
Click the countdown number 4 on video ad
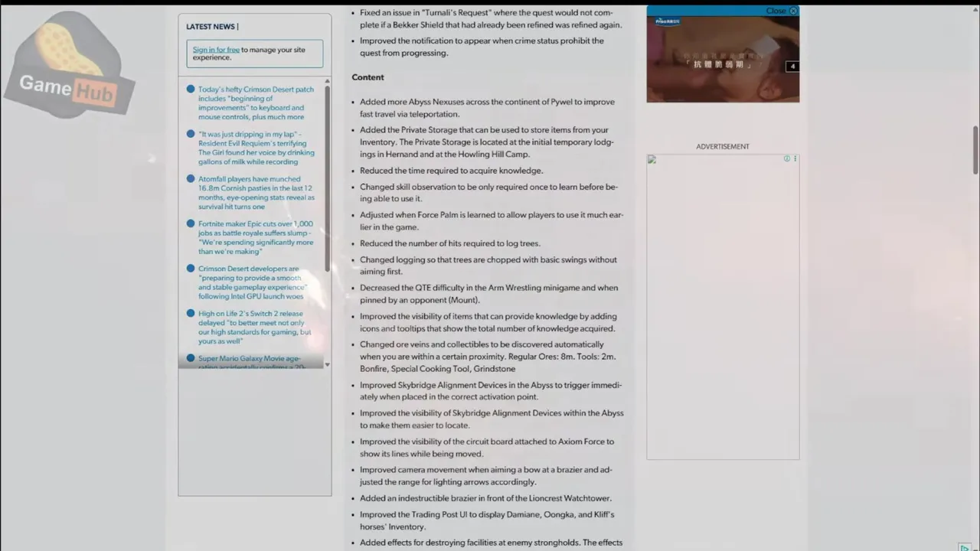click(x=792, y=67)
